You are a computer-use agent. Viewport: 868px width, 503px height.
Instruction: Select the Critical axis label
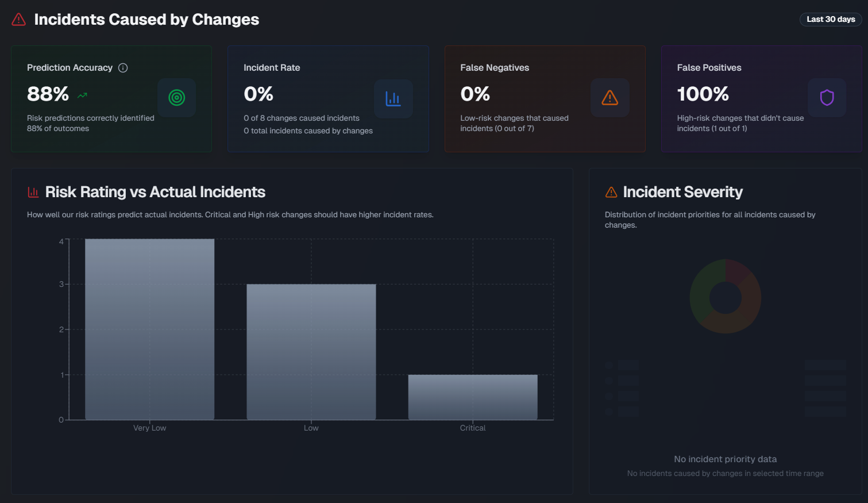[x=472, y=428]
